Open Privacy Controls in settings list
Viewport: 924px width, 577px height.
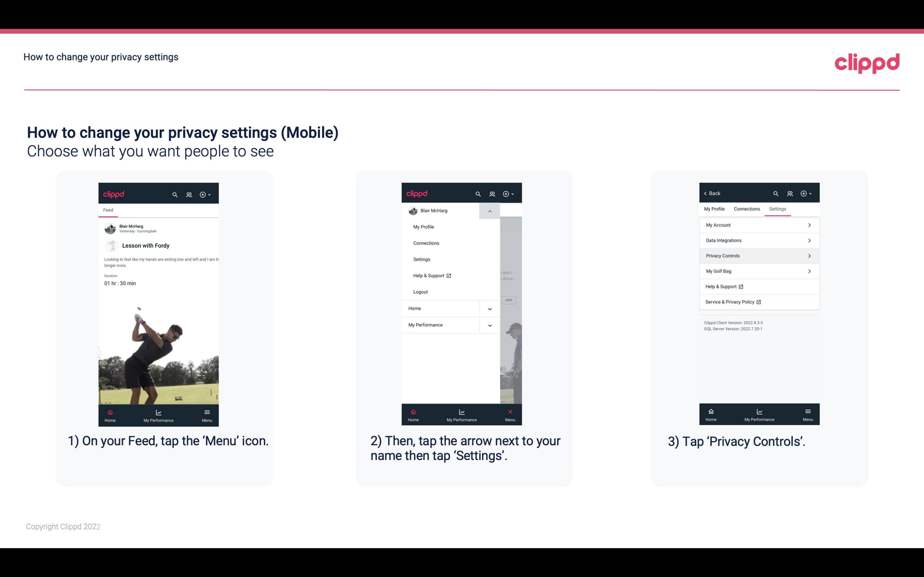pyautogui.click(x=758, y=255)
